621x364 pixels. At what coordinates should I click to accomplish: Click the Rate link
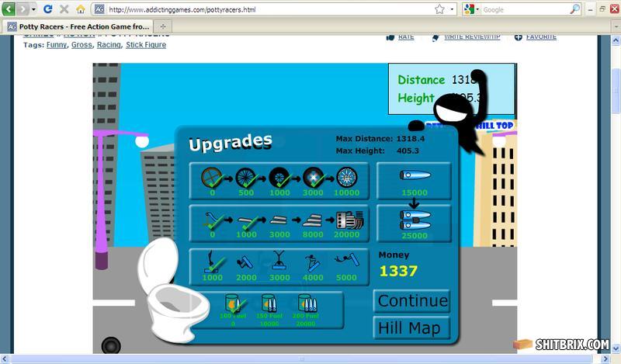[x=406, y=36]
